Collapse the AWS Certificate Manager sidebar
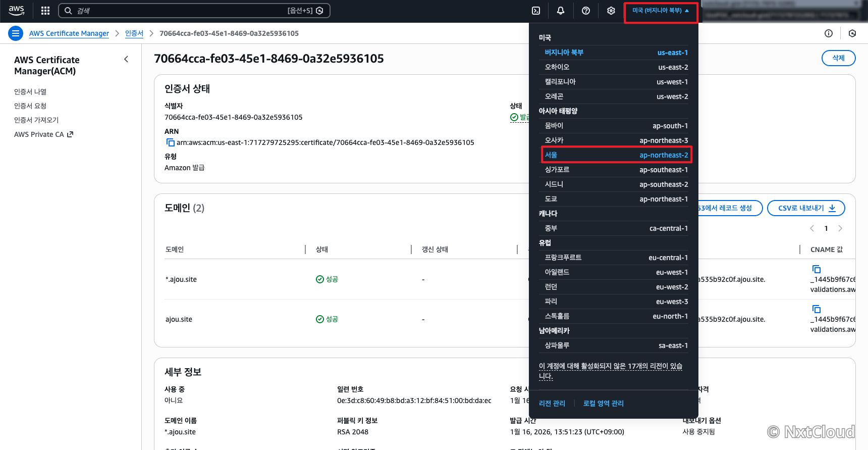The height and width of the screenshot is (450, 868). pyautogui.click(x=126, y=60)
